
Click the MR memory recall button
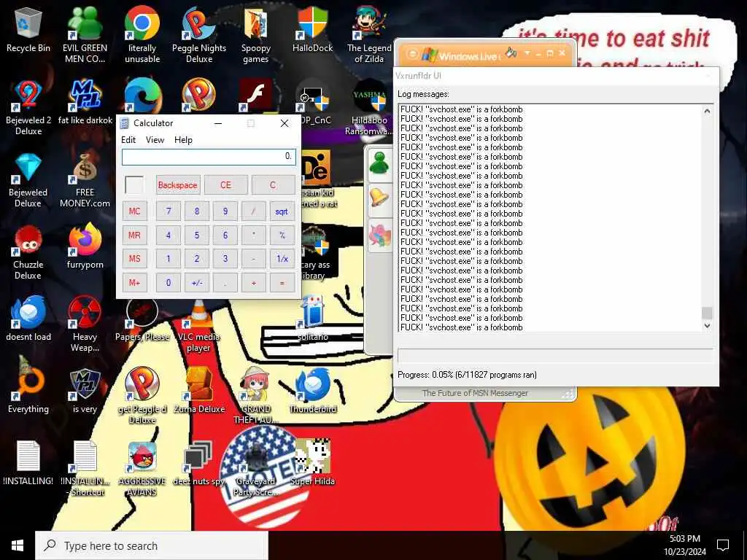pos(134,236)
